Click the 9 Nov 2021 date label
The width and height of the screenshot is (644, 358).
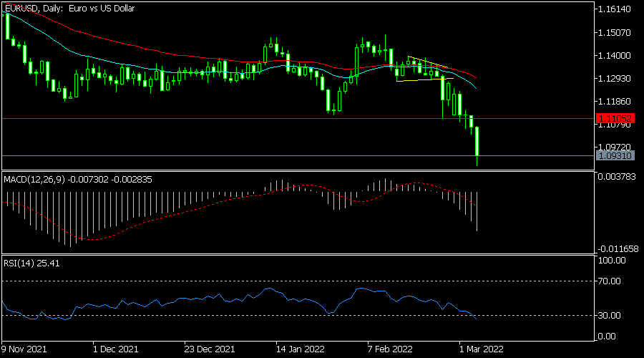point(24,349)
